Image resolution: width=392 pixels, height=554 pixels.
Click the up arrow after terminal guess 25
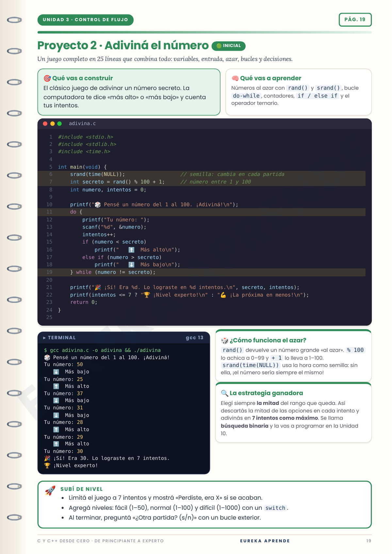point(56,386)
